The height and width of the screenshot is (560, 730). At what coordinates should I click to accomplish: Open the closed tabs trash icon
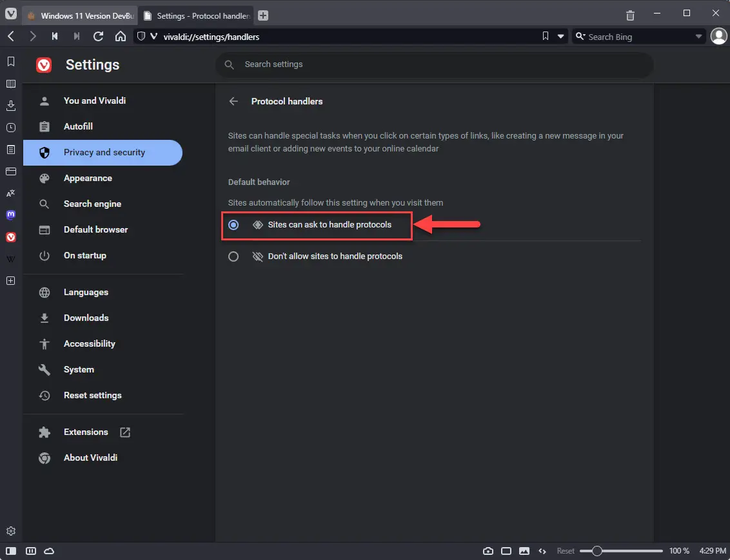[x=631, y=15]
